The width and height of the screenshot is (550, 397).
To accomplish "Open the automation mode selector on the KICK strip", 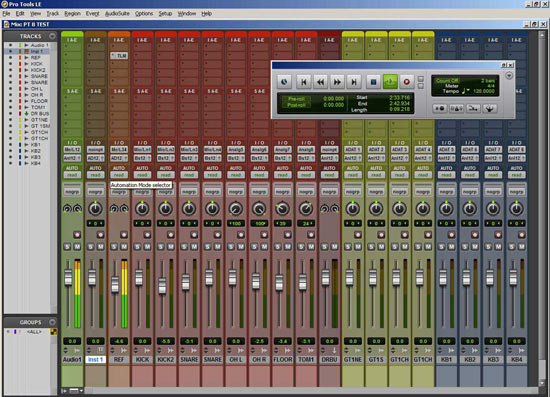I will 142,175.
